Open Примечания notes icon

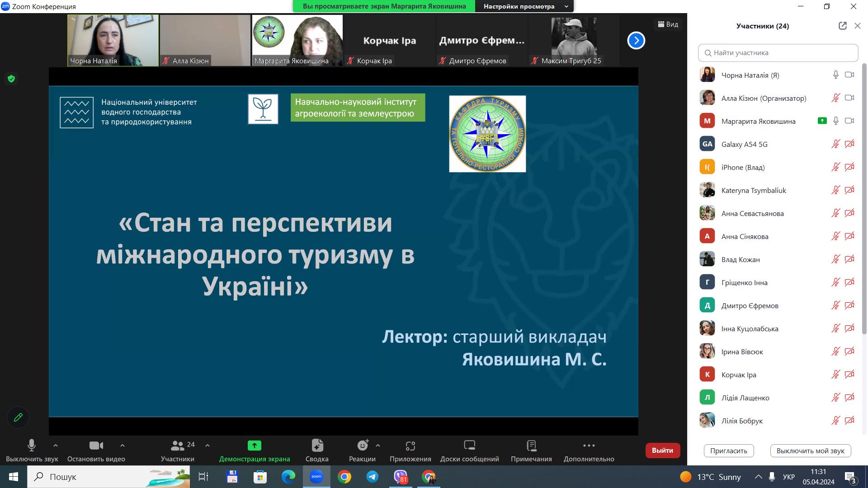[531, 446]
